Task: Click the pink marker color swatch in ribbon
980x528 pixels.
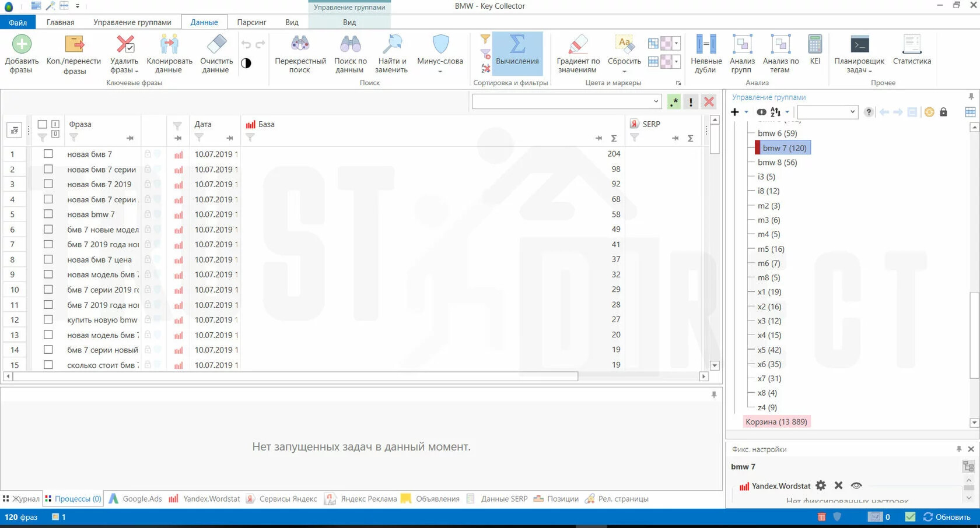Action: [666, 44]
